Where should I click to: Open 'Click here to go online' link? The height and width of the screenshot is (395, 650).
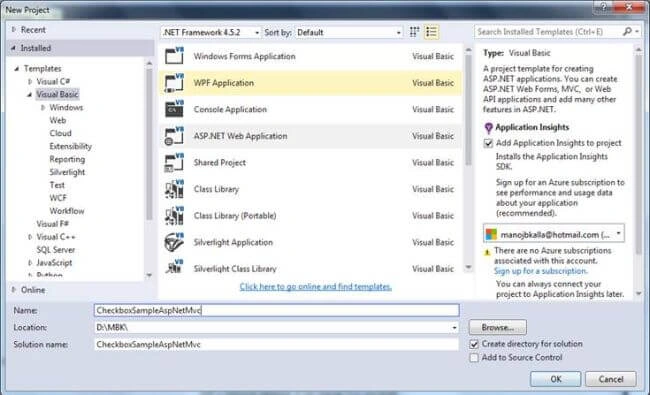click(x=315, y=286)
